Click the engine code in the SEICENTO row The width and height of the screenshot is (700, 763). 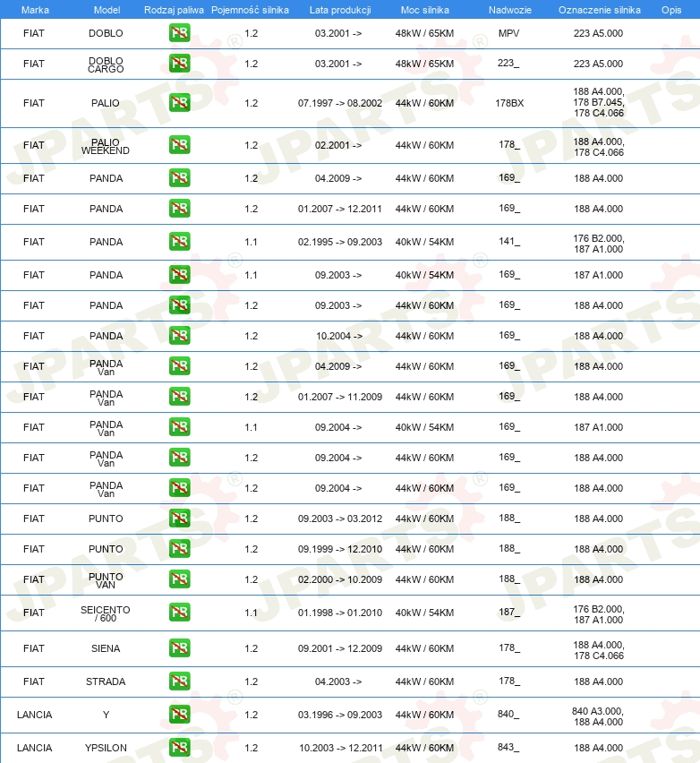[598, 614]
